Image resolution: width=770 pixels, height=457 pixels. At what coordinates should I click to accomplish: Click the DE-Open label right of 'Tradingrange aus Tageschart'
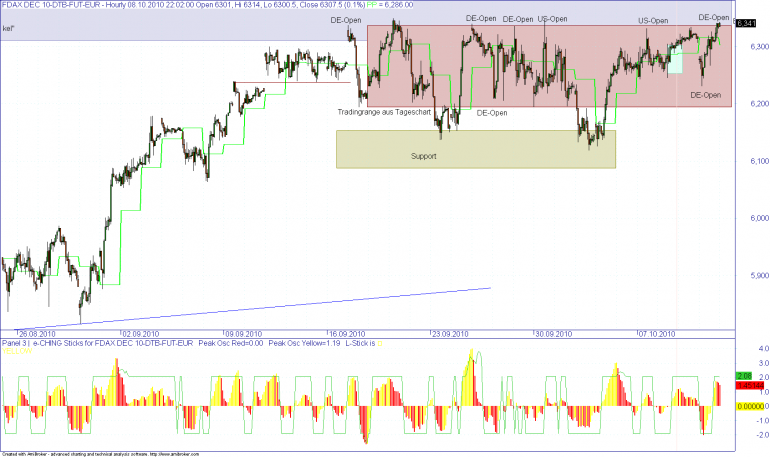[492, 113]
